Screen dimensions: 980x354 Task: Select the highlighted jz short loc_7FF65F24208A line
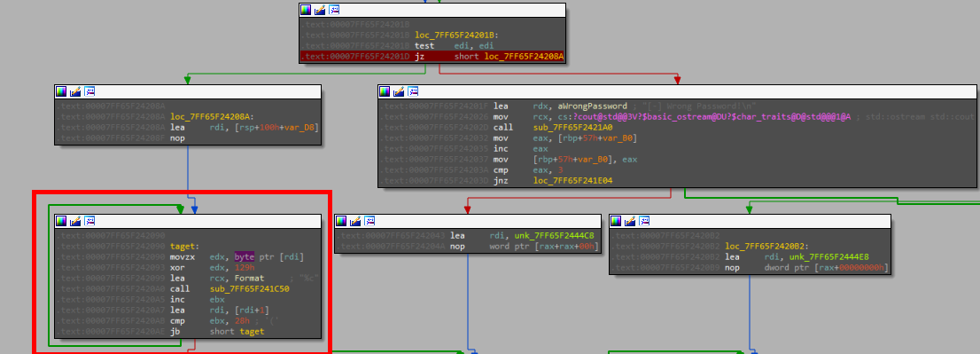(x=432, y=56)
